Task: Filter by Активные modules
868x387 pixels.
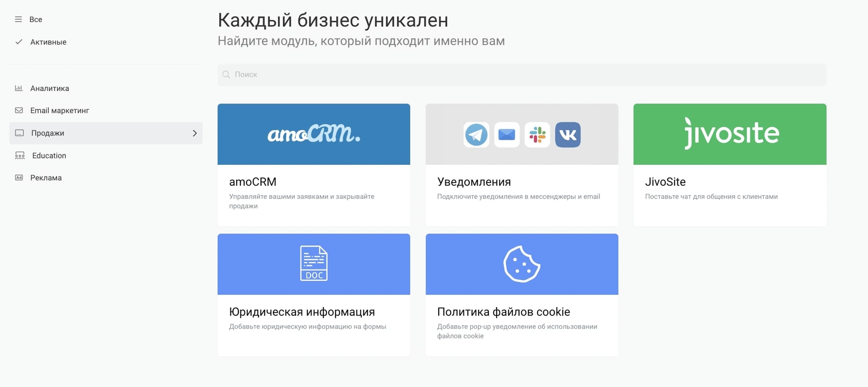Action: click(48, 42)
